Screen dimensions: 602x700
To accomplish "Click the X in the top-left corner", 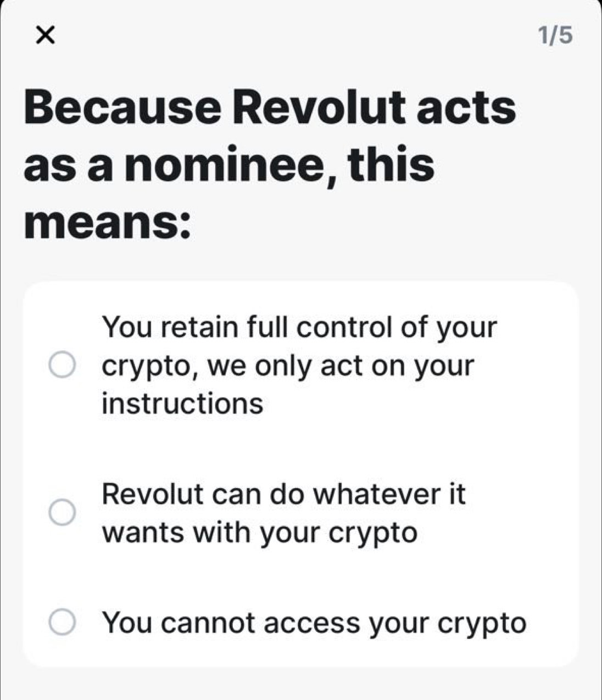I will tap(46, 35).
